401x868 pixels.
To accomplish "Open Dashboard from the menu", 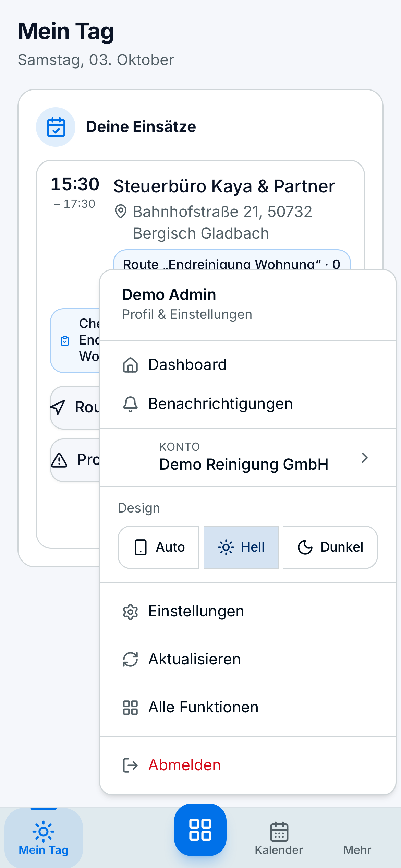I will [x=248, y=365].
